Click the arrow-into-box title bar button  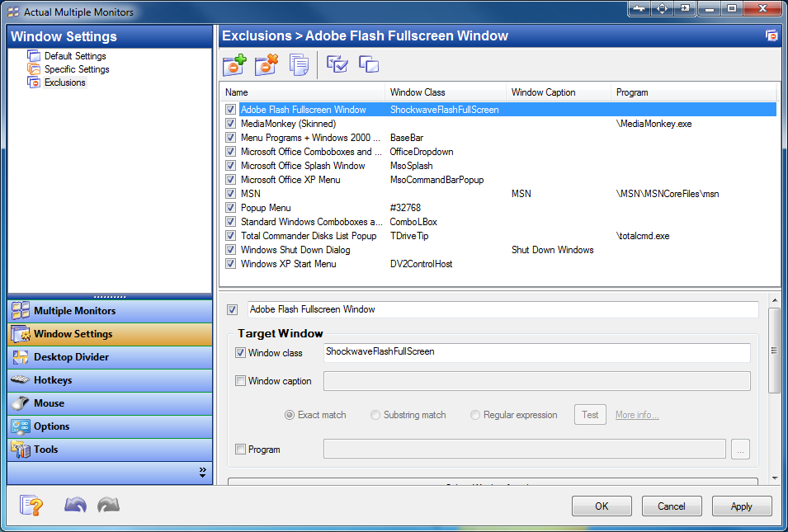[685, 8]
